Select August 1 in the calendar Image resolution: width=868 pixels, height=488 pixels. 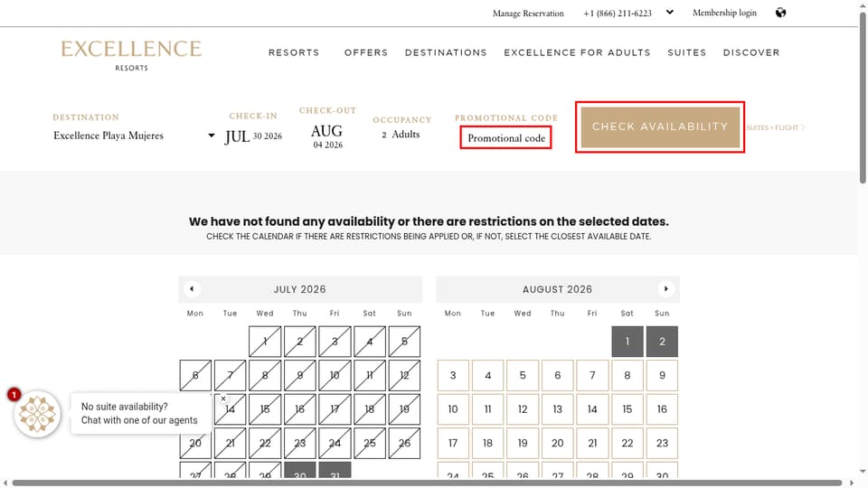[x=627, y=342]
